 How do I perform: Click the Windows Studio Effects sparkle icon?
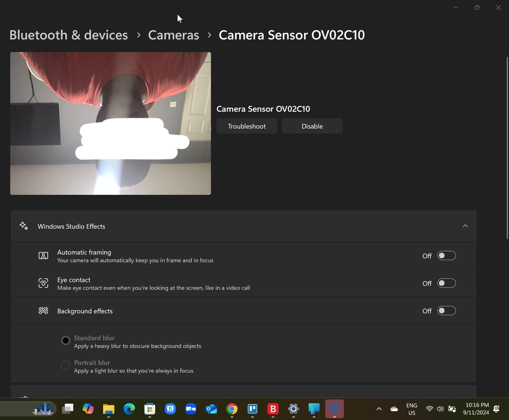click(x=24, y=226)
